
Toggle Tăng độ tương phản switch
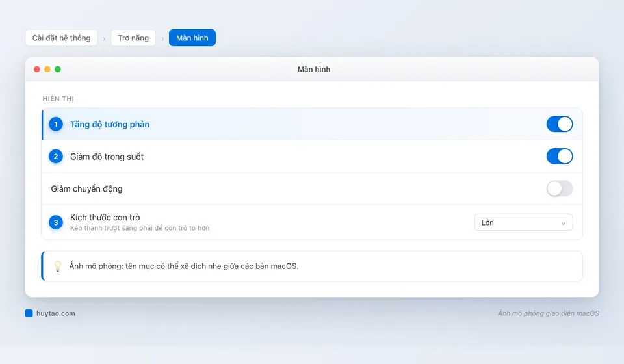coord(560,124)
